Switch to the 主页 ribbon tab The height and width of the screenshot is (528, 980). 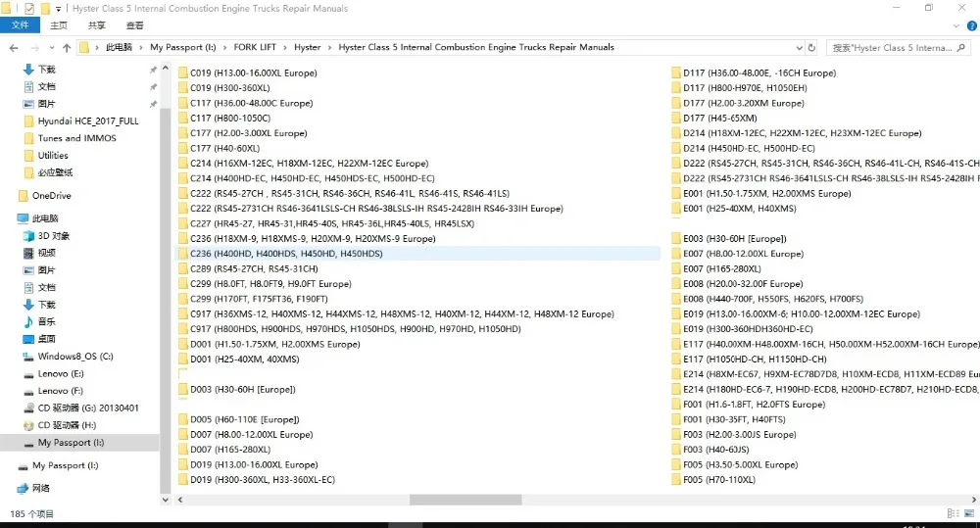tap(59, 25)
